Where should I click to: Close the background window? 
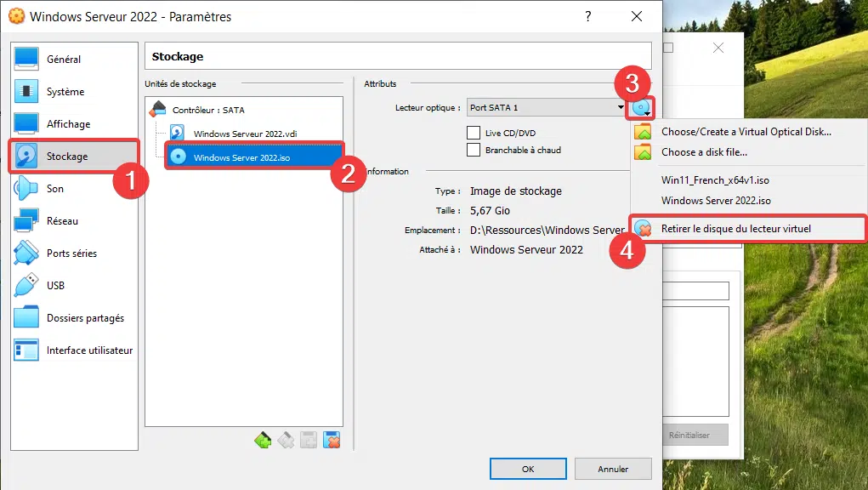pyautogui.click(x=718, y=48)
